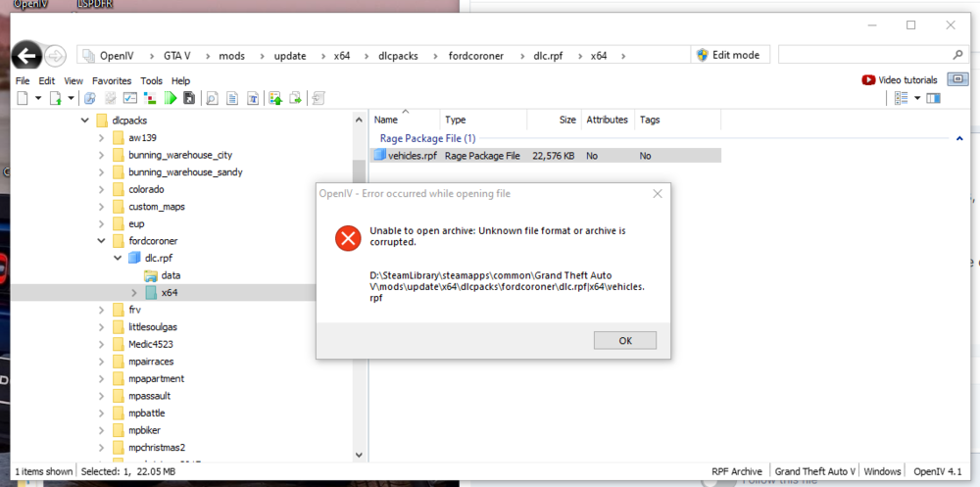Image resolution: width=980 pixels, height=487 pixels.
Task: Click the blue box button beside Video tutorials
Action: pyautogui.click(x=956, y=79)
